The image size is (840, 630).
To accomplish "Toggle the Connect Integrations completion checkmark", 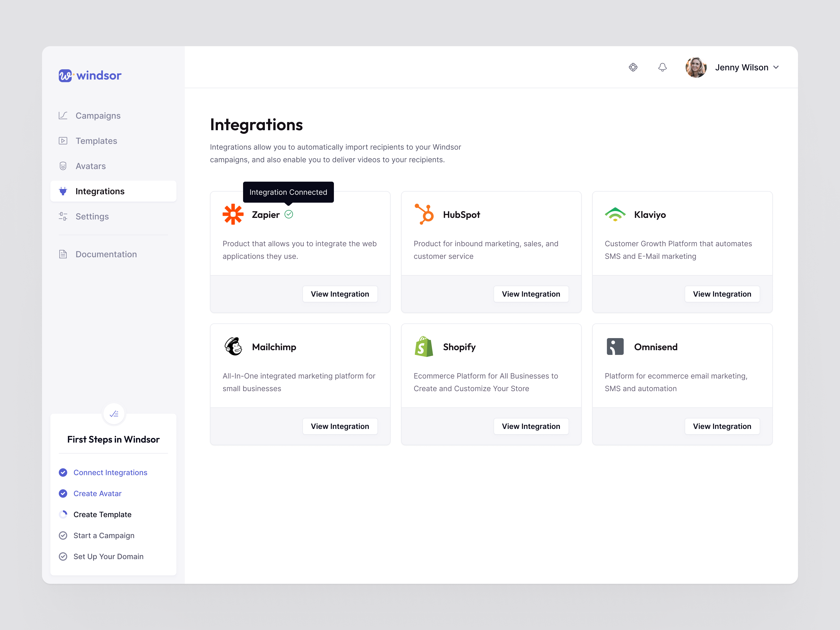I will [x=63, y=472].
